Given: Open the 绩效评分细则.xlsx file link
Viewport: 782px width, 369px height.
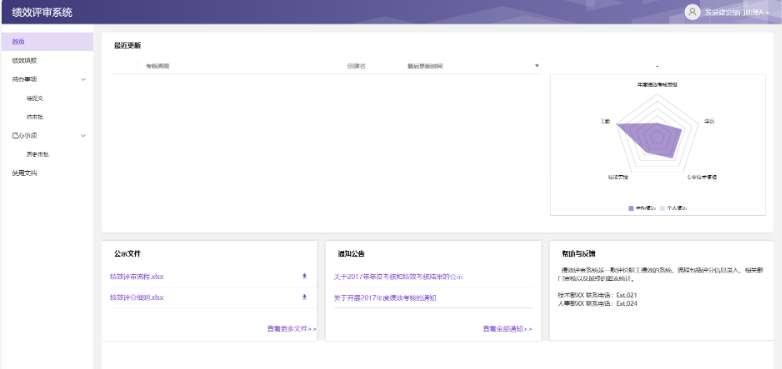Looking at the screenshot, I should (137, 297).
